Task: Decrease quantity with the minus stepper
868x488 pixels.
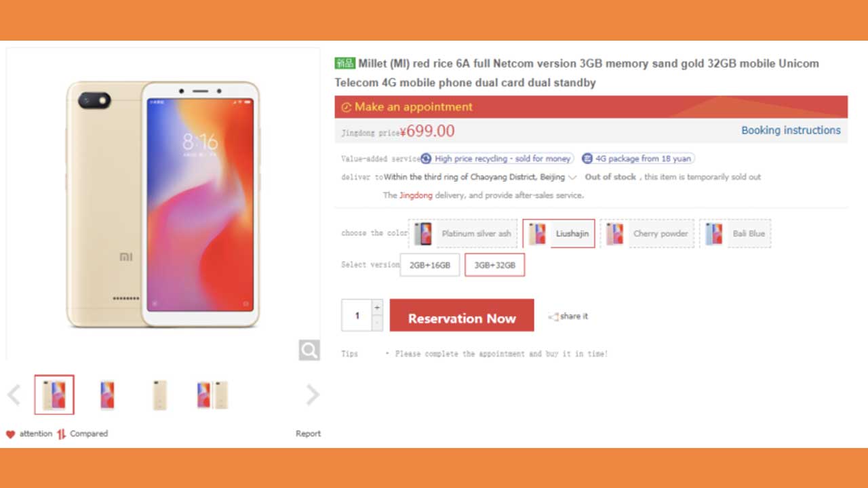Action: click(378, 323)
